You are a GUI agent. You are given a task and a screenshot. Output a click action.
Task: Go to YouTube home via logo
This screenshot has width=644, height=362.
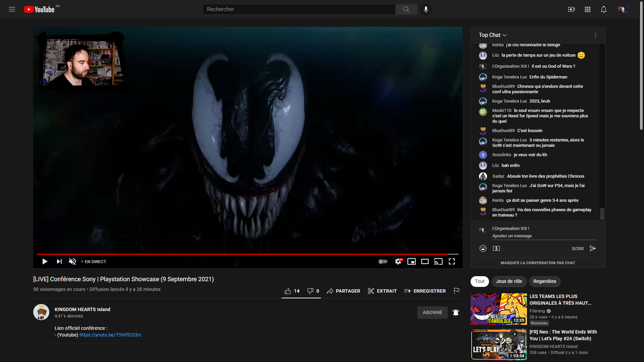pos(39,9)
